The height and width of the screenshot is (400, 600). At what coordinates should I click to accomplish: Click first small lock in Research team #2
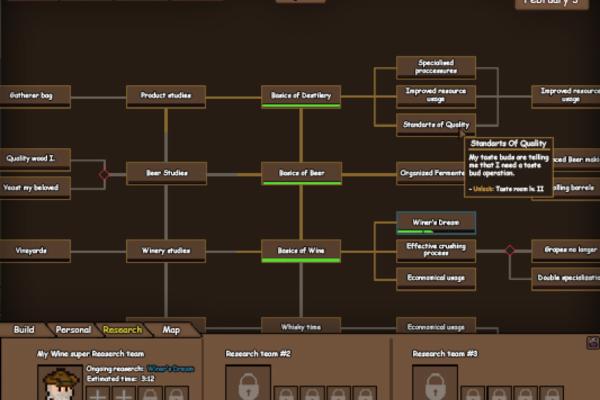(286, 393)
